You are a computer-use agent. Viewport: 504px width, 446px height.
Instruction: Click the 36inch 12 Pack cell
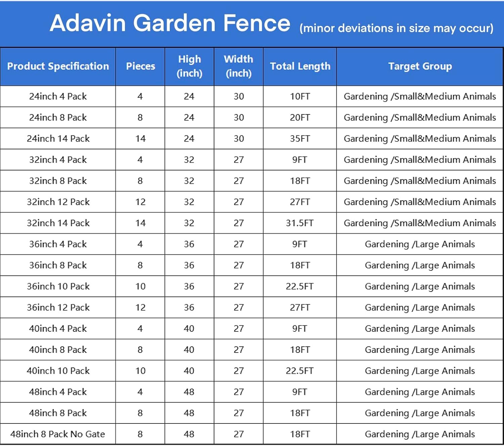(58, 308)
